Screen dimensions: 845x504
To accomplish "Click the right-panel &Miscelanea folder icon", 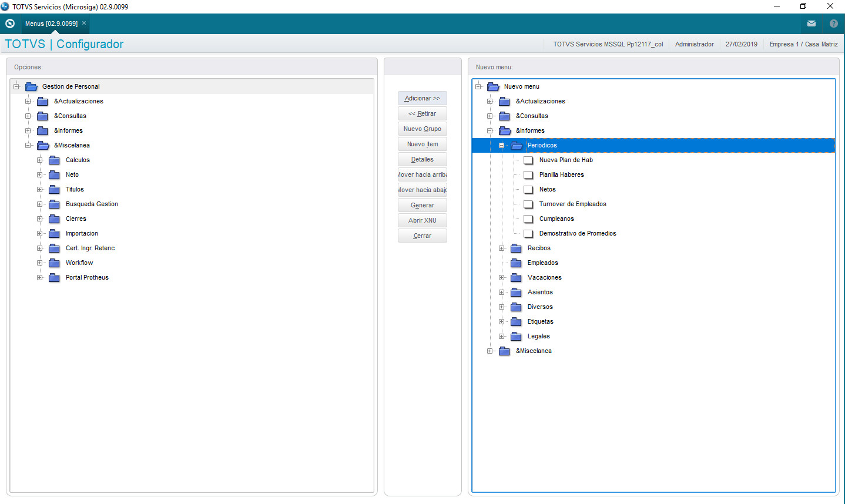I will pyautogui.click(x=504, y=351).
